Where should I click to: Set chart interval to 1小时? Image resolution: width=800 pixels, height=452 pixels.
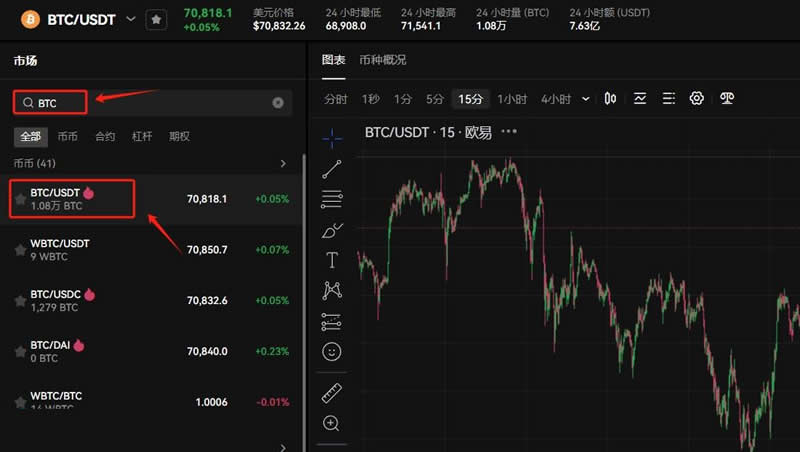click(512, 99)
